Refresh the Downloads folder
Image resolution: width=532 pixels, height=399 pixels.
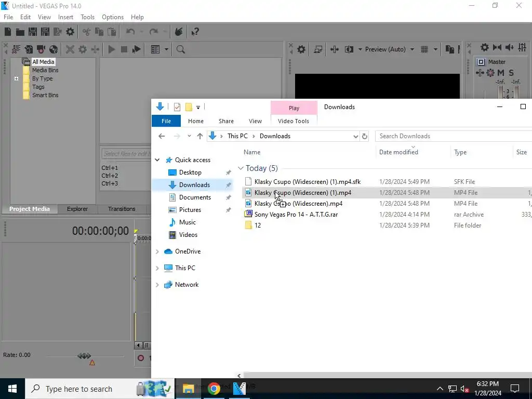coord(365,137)
